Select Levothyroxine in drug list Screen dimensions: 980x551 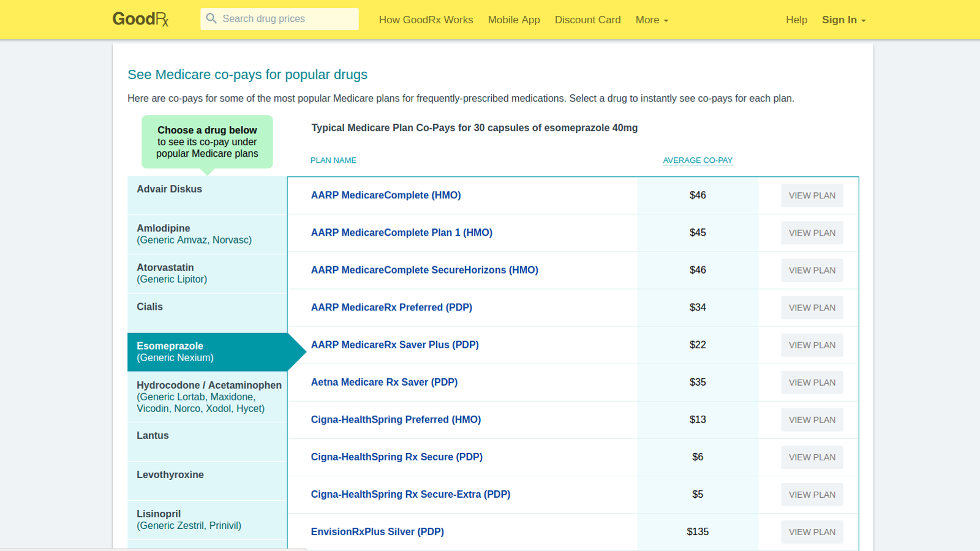coord(207,481)
